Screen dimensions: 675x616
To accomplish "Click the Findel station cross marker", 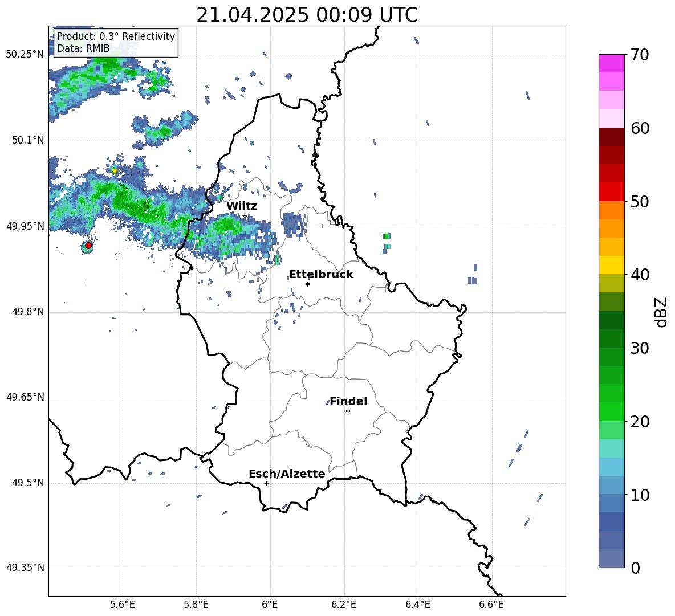I will coord(348,411).
